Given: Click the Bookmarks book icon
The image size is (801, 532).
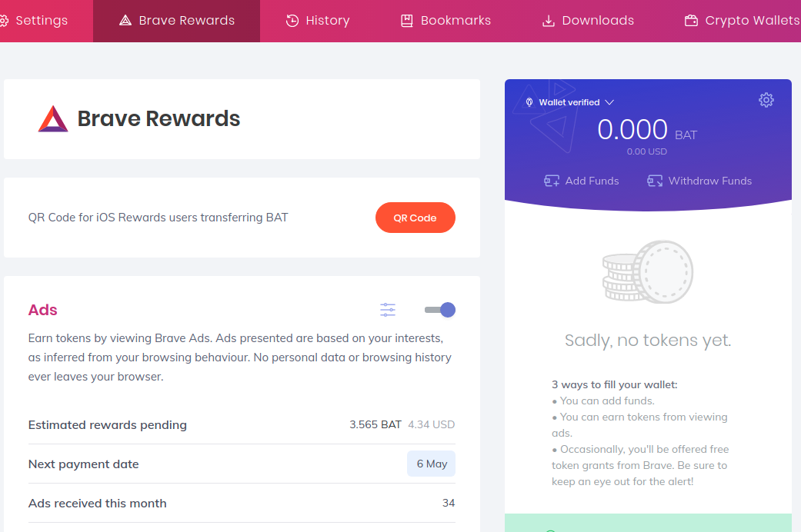Looking at the screenshot, I should pos(407,21).
